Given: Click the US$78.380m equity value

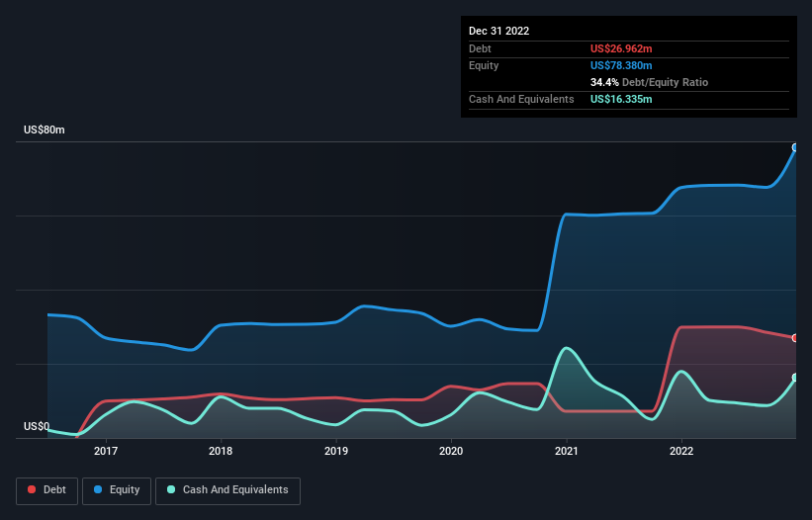Looking at the screenshot, I should coord(621,65).
